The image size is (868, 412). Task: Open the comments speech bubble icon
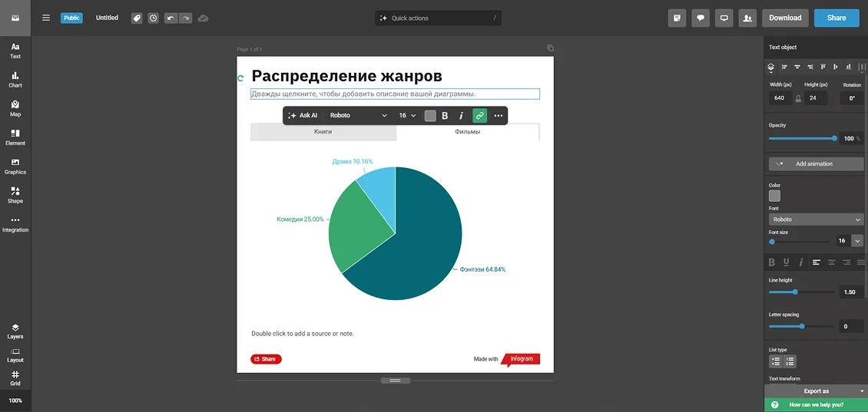coord(701,18)
